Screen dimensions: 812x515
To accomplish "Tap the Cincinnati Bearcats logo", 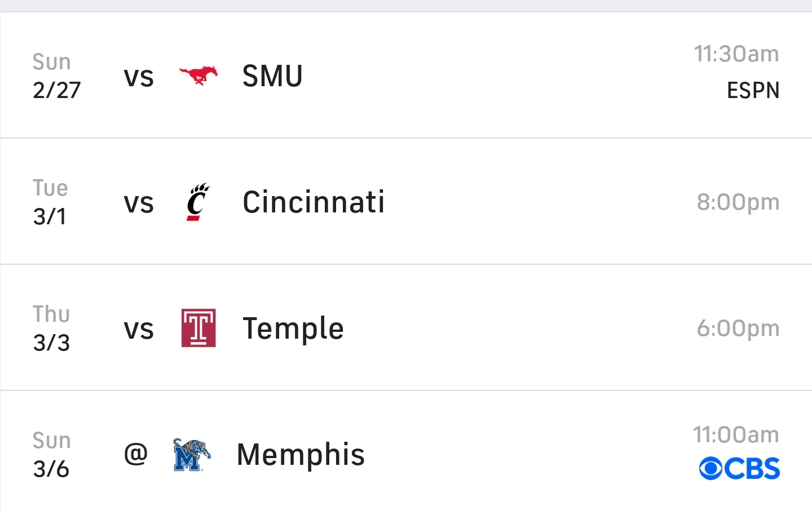I will (x=197, y=202).
